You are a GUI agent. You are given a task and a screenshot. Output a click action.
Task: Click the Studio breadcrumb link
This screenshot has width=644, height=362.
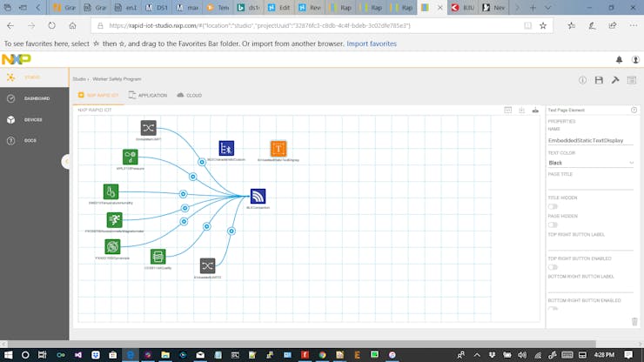(79, 79)
